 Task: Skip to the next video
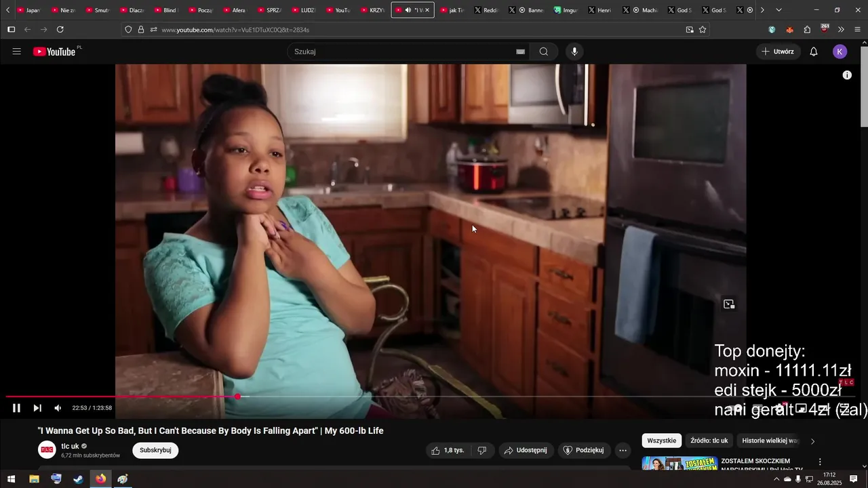pyautogui.click(x=37, y=408)
